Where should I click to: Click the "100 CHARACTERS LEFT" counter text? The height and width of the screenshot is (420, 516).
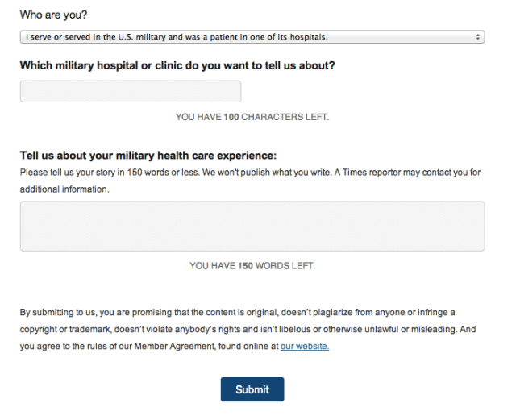coord(252,117)
